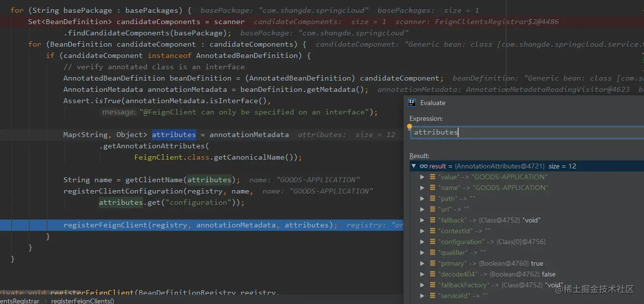Click the "Expression:" label in Evaluate
Image resolution: width=644 pixels, height=304 pixels.
point(426,118)
